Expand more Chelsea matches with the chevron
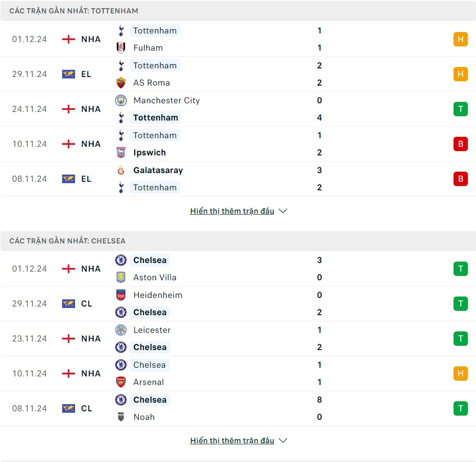 tap(283, 440)
